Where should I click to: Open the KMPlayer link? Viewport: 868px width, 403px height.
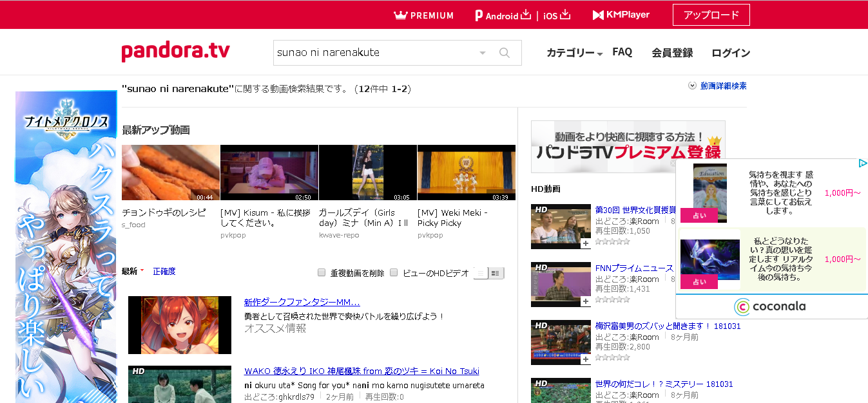tap(621, 15)
